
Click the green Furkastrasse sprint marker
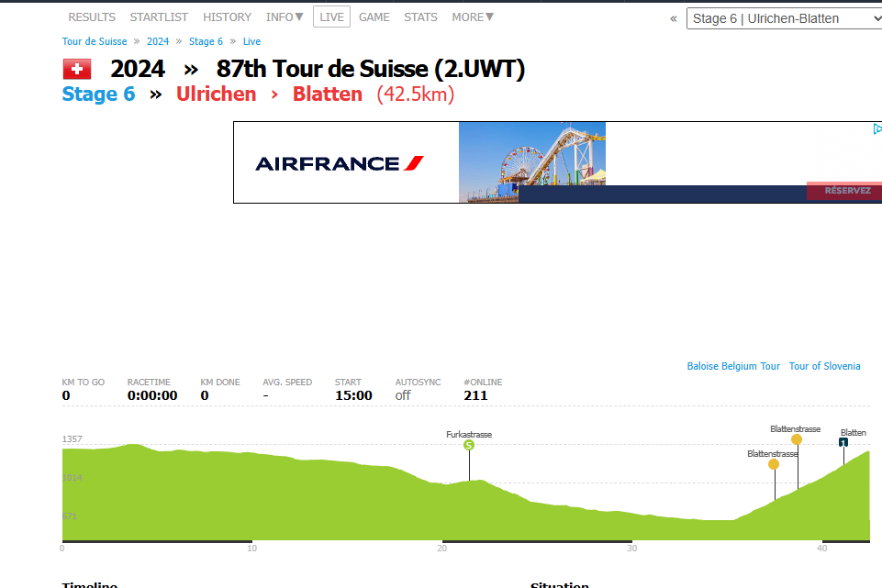pyautogui.click(x=469, y=445)
